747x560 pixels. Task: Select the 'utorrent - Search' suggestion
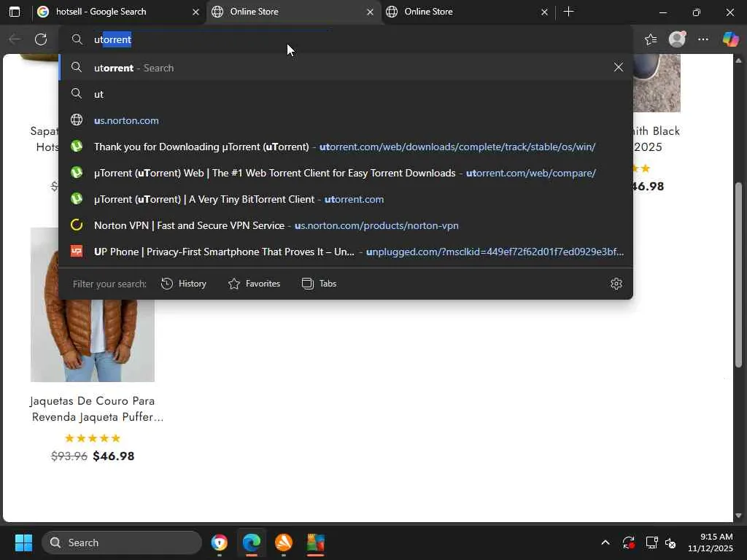[333, 68]
